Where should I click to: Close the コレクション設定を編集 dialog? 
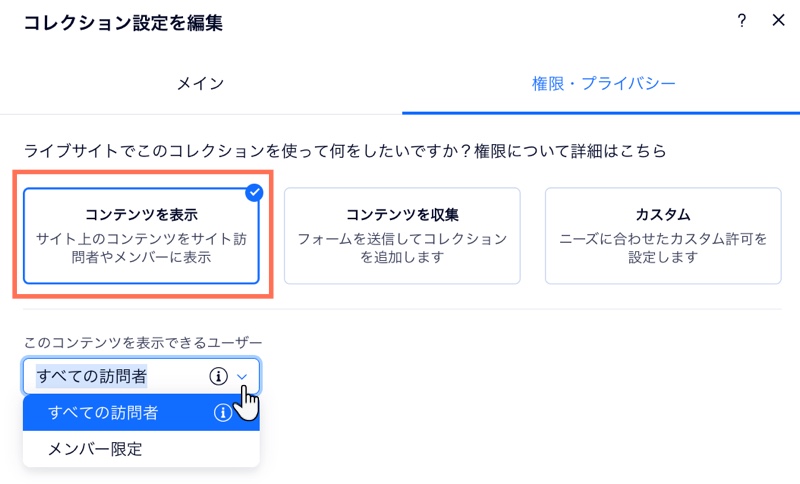(778, 20)
